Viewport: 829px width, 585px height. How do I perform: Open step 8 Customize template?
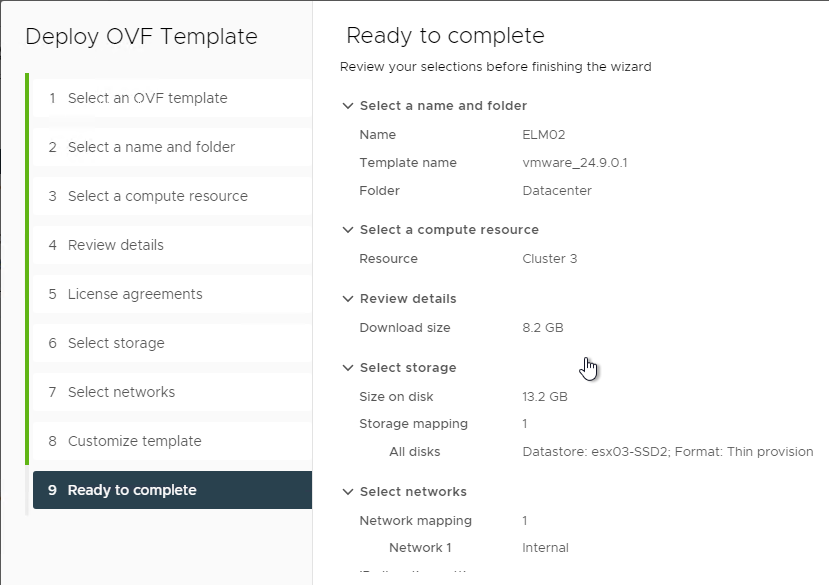(172, 441)
